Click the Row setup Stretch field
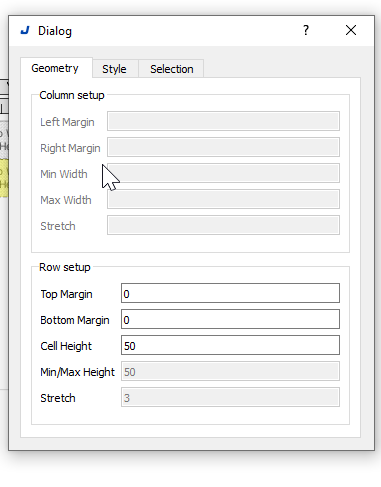 [x=230, y=397]
